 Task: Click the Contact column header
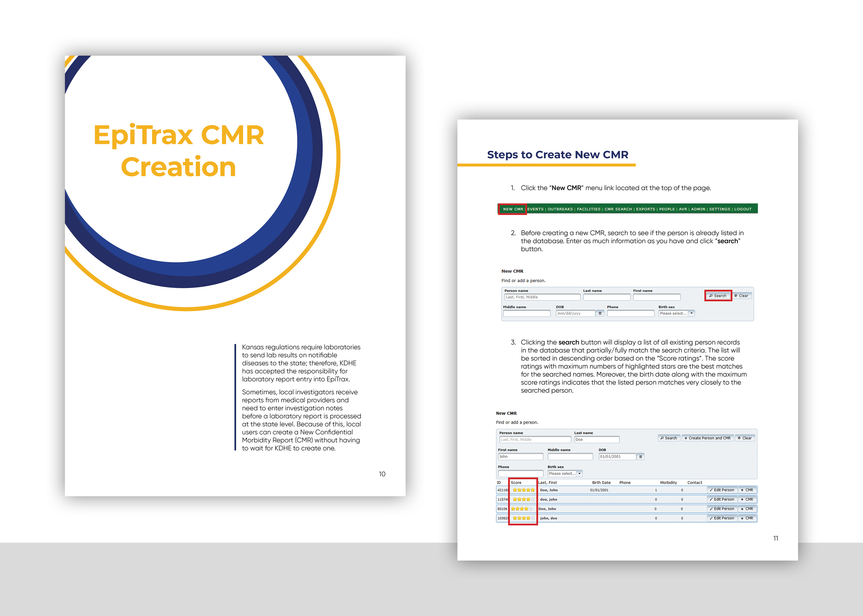click(694, 483)
